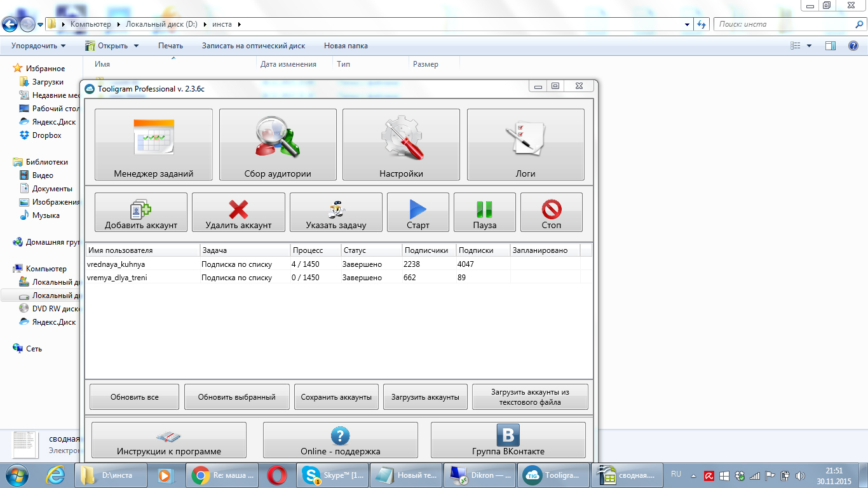Open Opera from the taskbar
868x488 pixels.
tap(276, 475)
